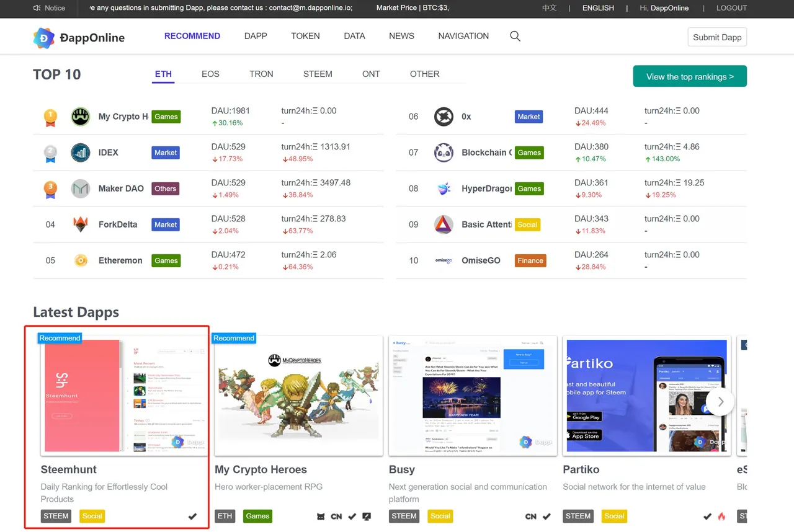Viewport: 794px width, 532px height.
Task: Advance the Latest Dapps carousel with next arrow
Action: (x=720, y=402)
